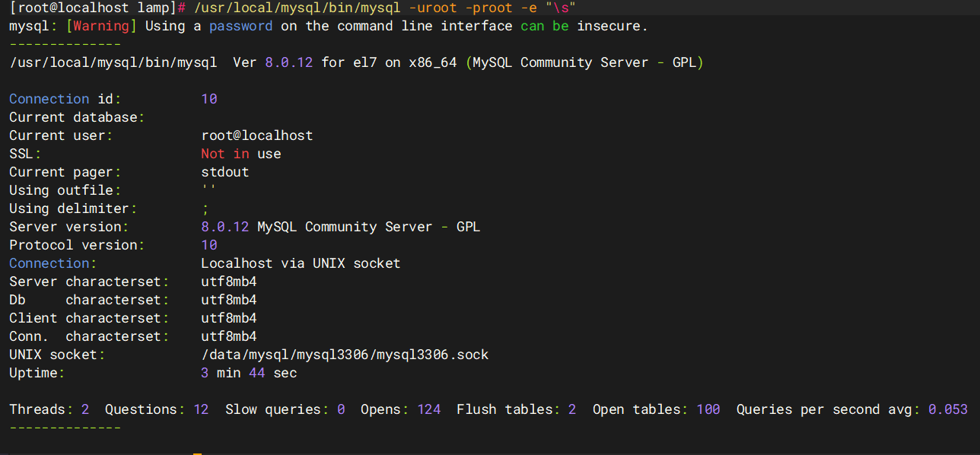This screenshot has height=455, width=980.
Task: Click the "Connection id:" label
Action: click(x=65, y=99)
